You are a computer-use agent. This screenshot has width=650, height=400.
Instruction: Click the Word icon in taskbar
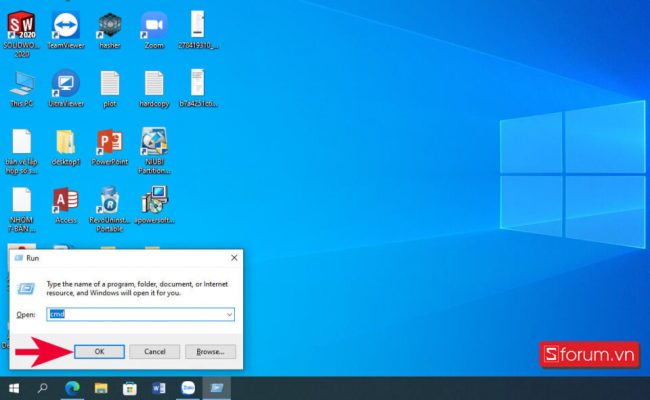tap(157, 387)
